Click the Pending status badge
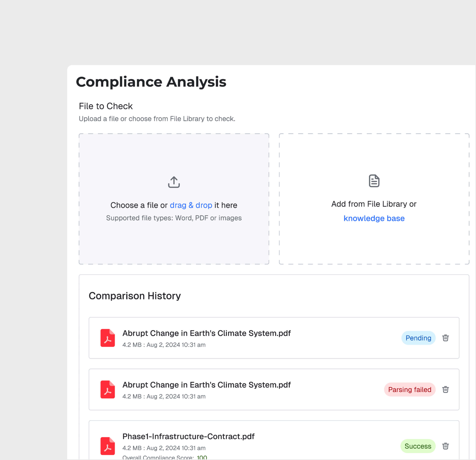 418,338
